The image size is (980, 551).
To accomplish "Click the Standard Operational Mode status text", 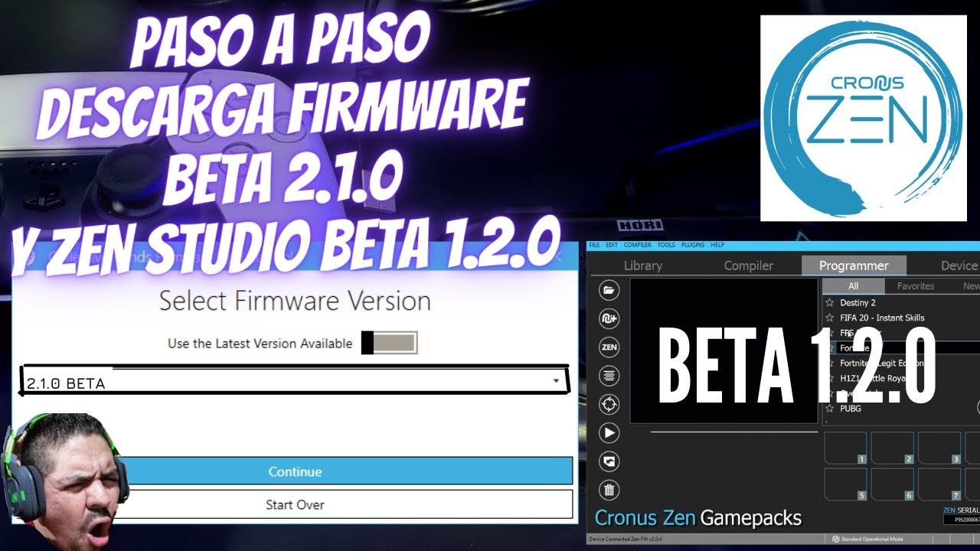I will [x=872, y=540].
